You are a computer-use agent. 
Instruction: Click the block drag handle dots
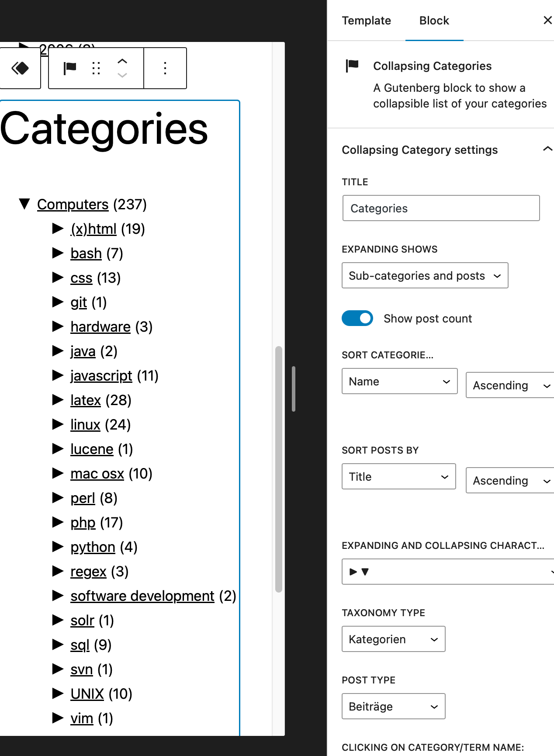(x=96, y=68)
